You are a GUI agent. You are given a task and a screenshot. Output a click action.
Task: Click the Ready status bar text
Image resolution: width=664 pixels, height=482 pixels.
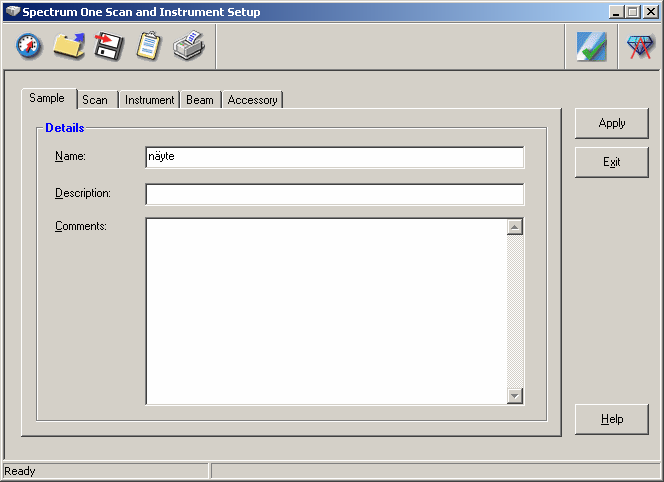click(x=19, y=471)
